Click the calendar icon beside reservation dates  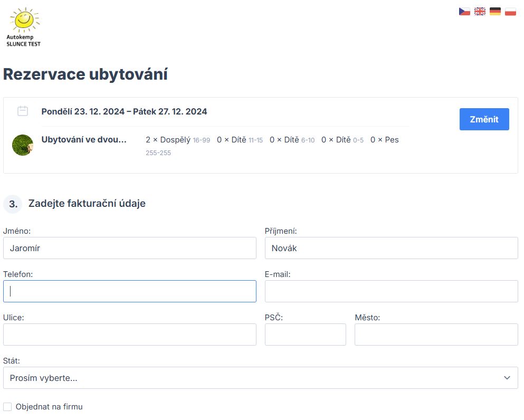tap(23, 111)
